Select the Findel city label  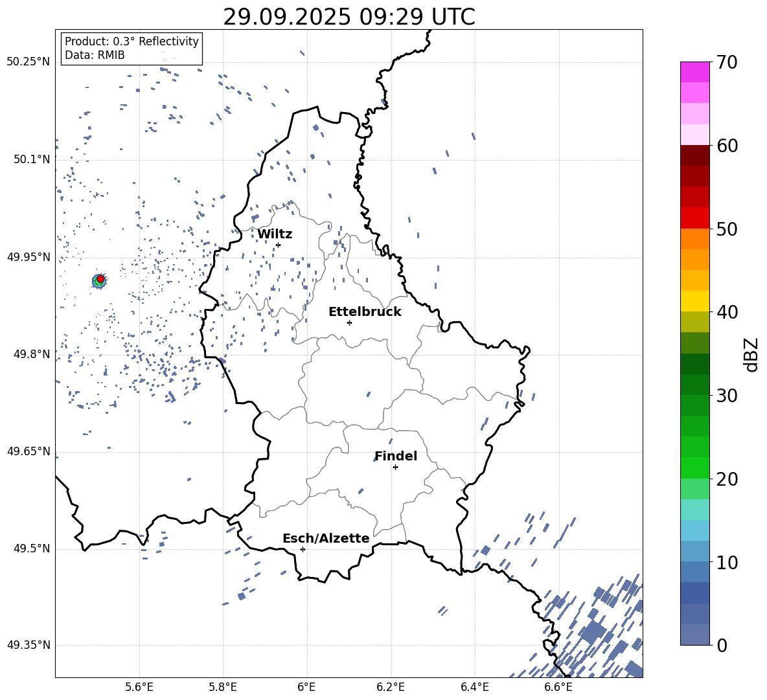(396, 456)
